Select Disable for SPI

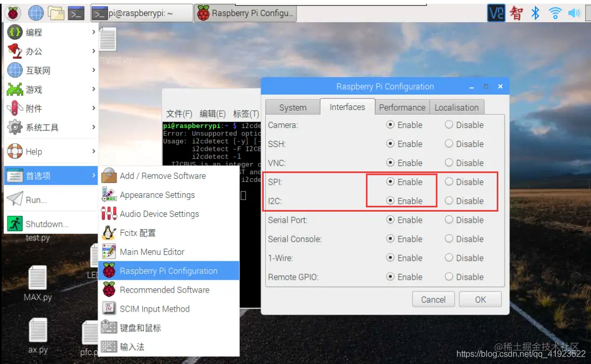coord(449,182)
